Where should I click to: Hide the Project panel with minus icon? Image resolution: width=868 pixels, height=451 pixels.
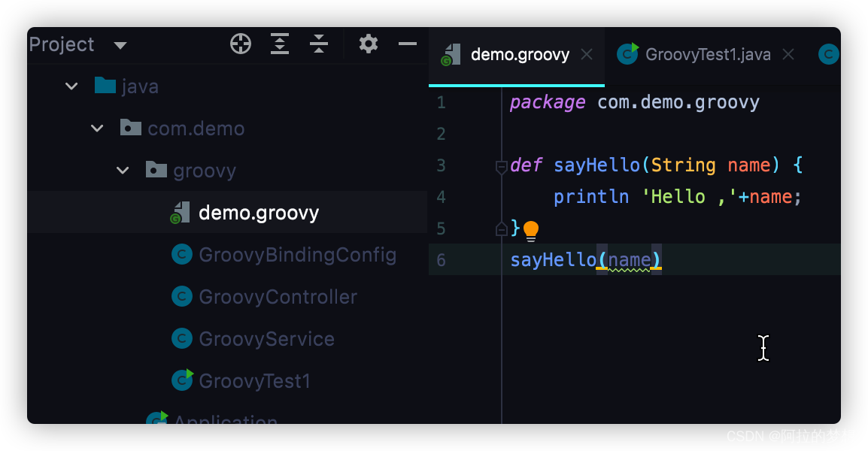coord(408,44)
